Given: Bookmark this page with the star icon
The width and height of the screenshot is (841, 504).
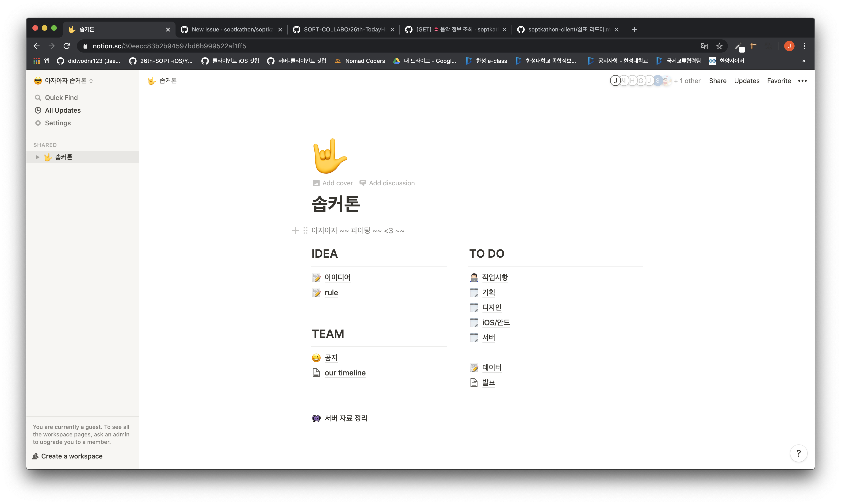Looking at the screenshot, I should click(719, 46).
